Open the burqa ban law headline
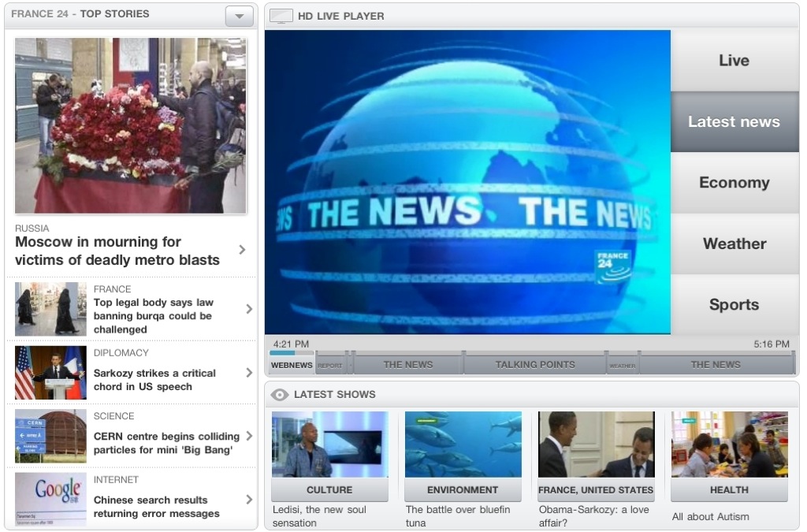The height and width of the screenshot is (532, 807). tap(154, 316)
